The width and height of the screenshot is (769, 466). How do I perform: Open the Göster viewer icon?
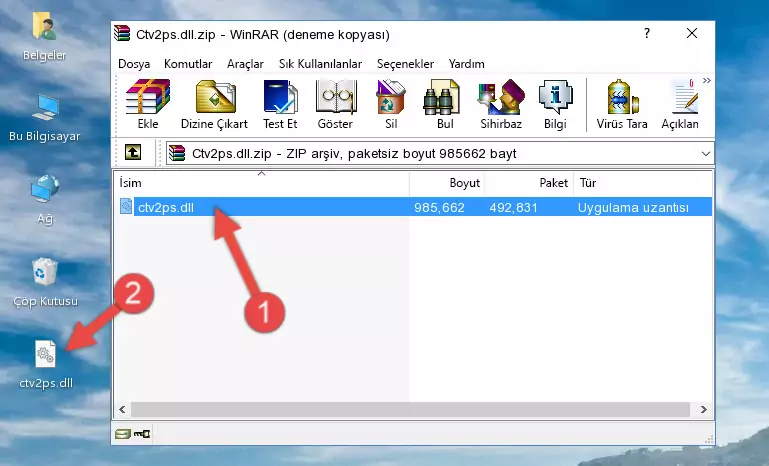pos(335,104)
